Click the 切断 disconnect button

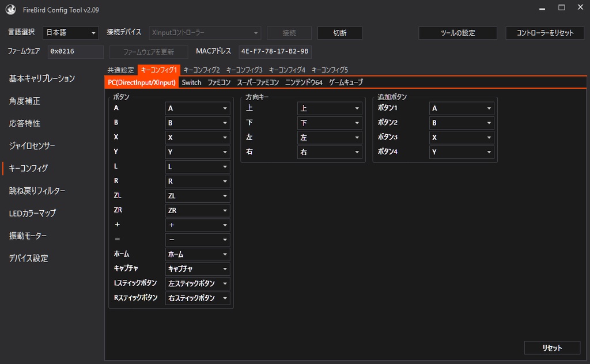(x=339, y=33)
